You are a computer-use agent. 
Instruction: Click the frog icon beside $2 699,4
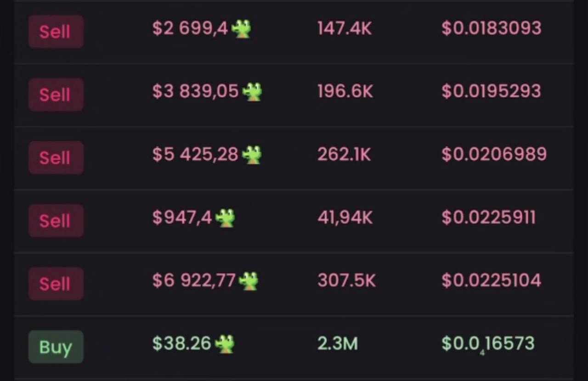point(241,30)
